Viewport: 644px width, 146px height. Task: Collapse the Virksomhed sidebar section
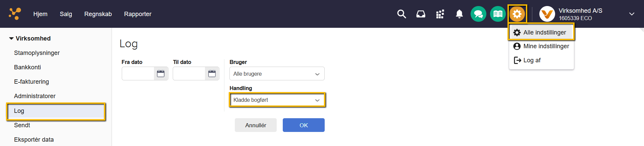coord(11,39)
